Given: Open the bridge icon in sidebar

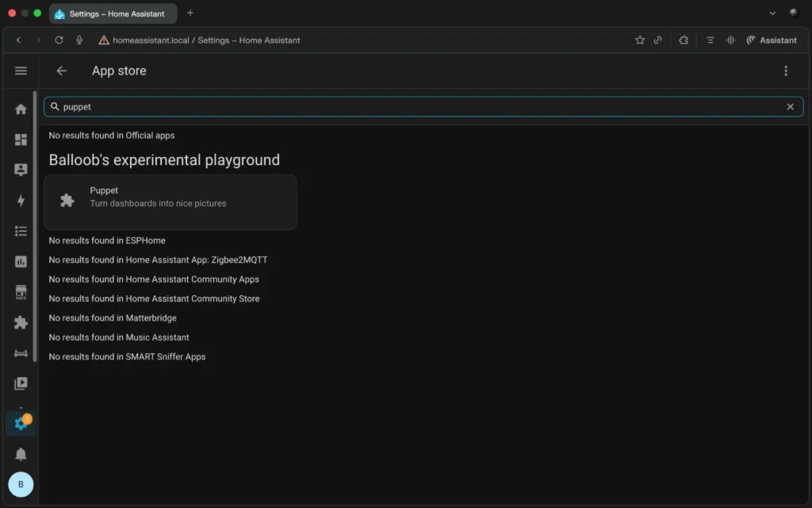Looking at the screenshot, I should tap(21, 353).
